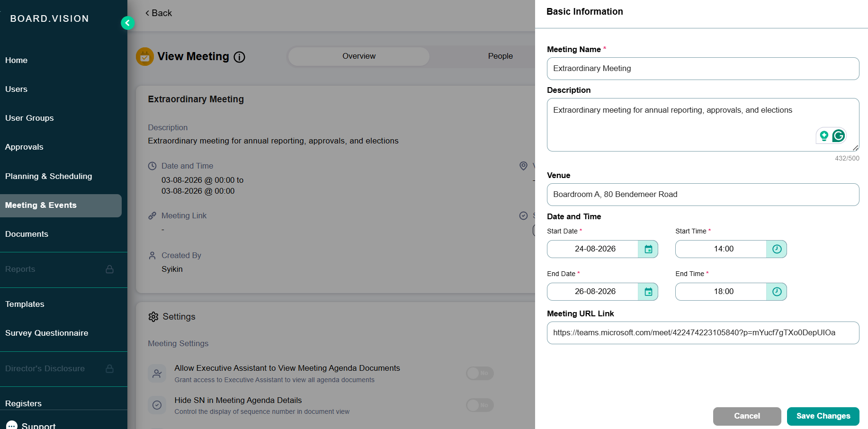Click the info icon beside View Meeting

[240, 57]
